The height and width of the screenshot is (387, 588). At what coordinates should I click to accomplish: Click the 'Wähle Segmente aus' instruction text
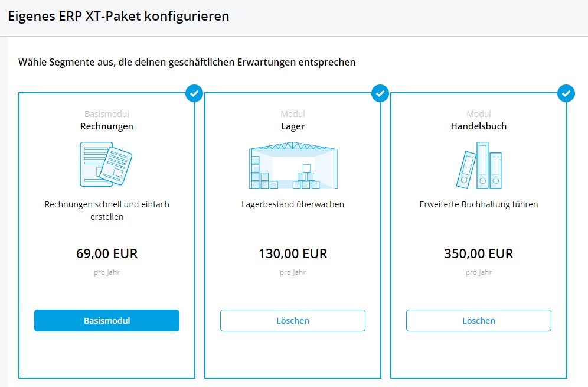click(x=187, y=62)
